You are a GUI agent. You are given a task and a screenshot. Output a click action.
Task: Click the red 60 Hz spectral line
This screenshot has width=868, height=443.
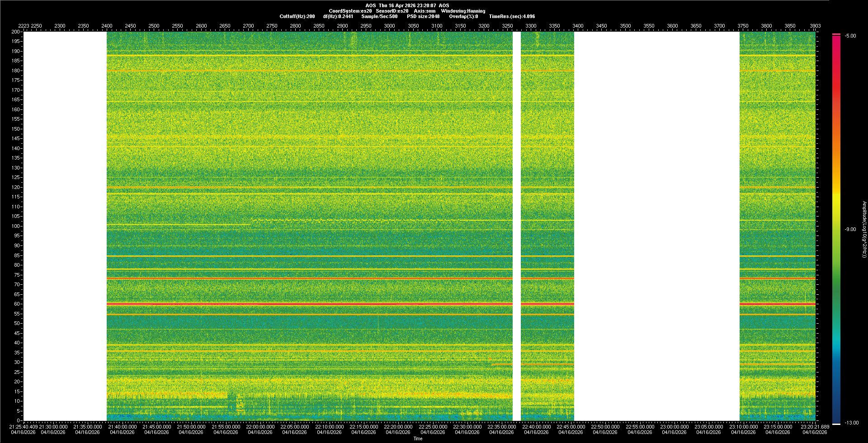click(309, 304)
